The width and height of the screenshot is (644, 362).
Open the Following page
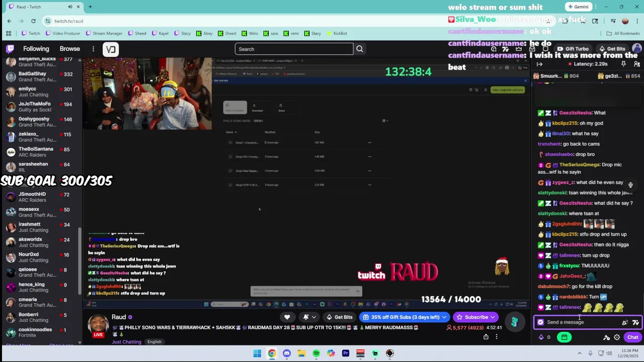pos(36,49)
